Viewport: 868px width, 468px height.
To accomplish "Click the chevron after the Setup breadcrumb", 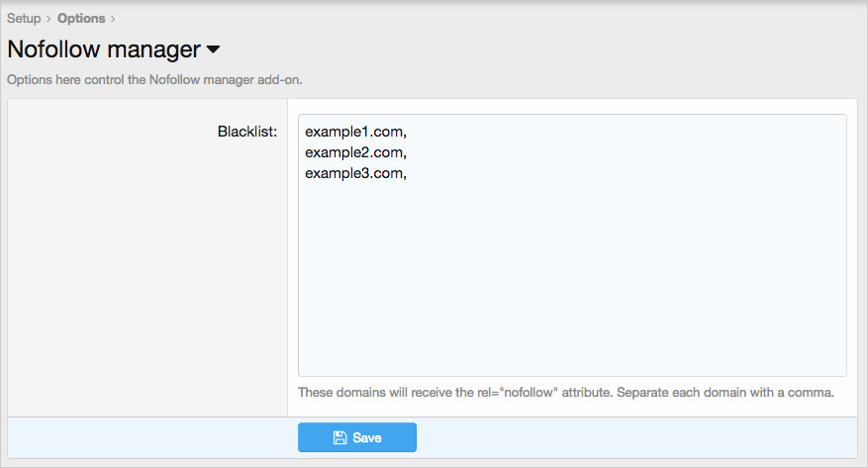I will (48, 19).
